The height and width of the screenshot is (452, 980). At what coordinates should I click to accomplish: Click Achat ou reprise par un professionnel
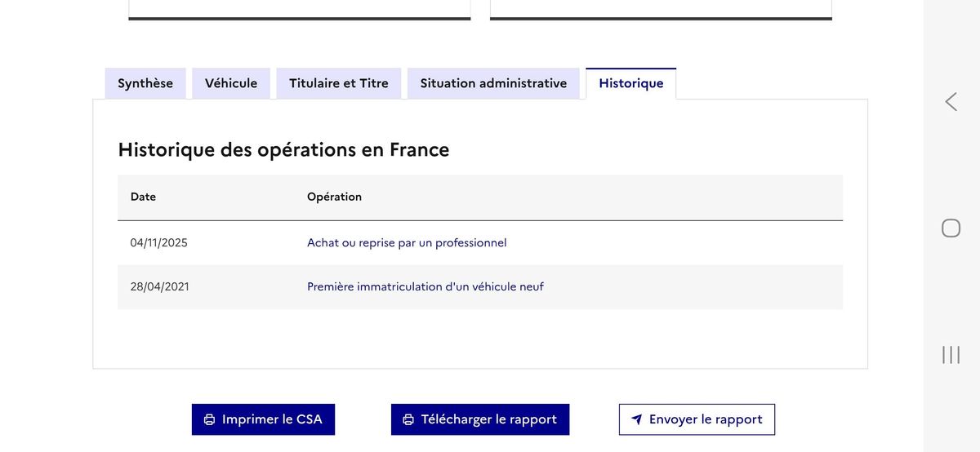pyautogui.click(x=407, y=242)
